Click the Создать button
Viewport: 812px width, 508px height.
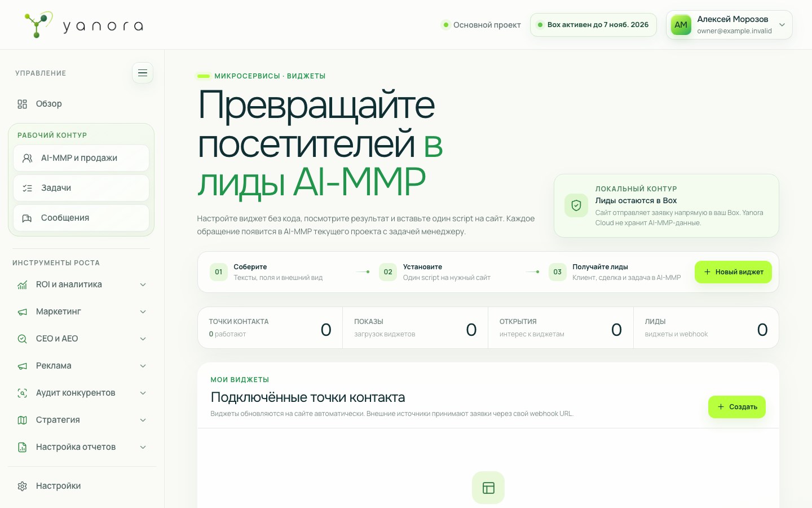pyautogui.click(x=737, y=407)
